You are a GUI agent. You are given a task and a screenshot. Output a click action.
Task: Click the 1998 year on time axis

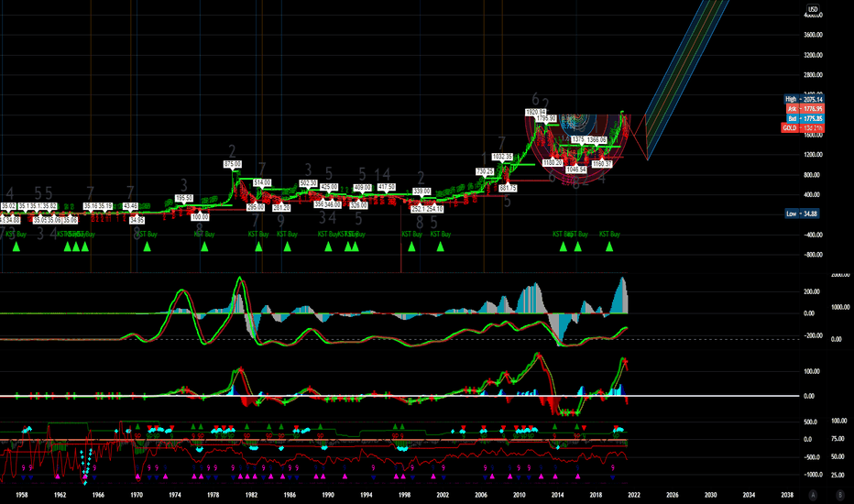tap(404, 495)
